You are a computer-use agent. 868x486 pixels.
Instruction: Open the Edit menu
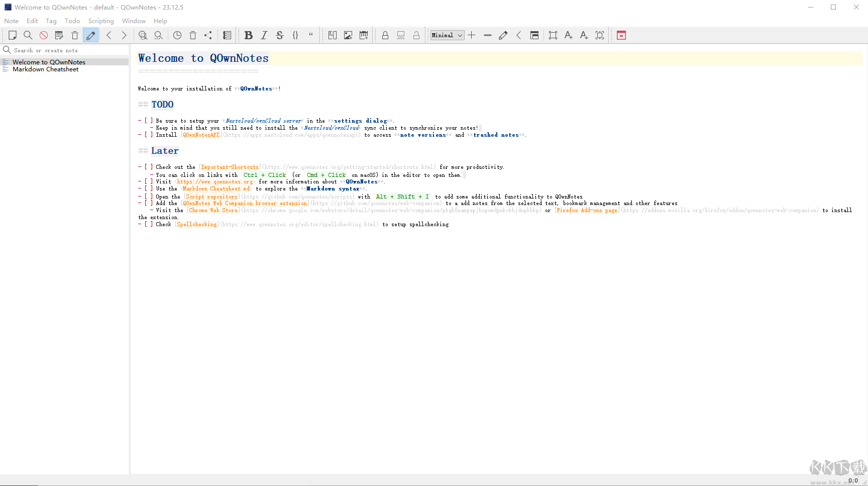(32, 21)
